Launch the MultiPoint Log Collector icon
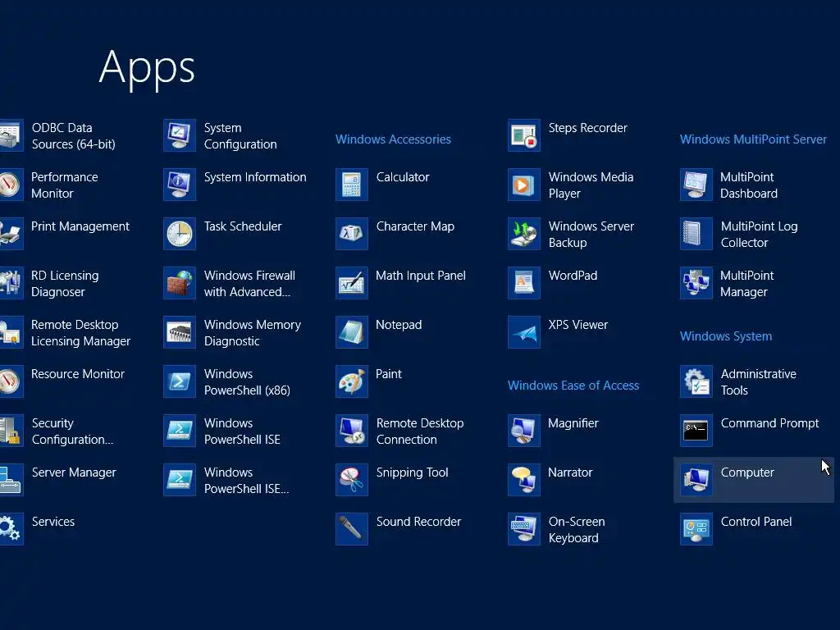This screenshot has height=630, width=840. (696, 234)
